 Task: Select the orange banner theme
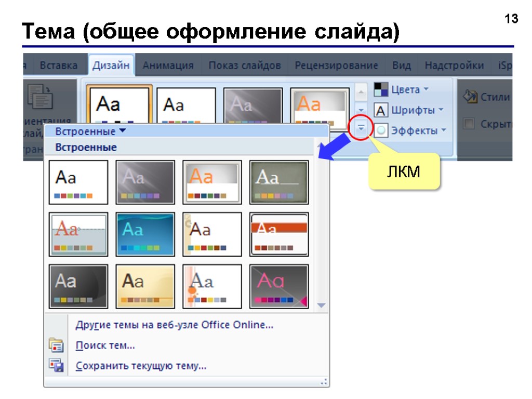(x=279, y=234)
